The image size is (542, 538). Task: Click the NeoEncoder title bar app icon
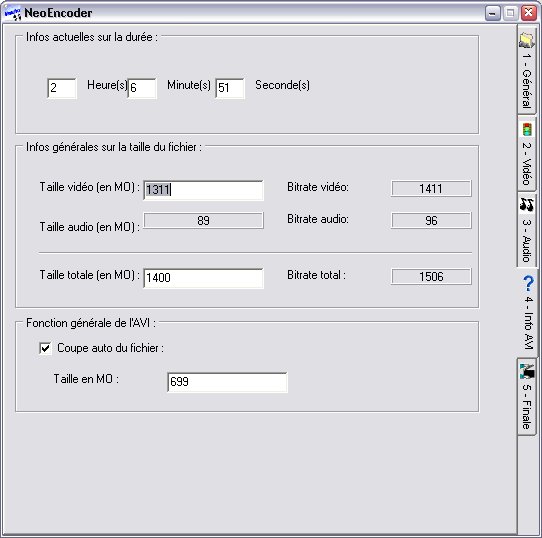[12, 13]
